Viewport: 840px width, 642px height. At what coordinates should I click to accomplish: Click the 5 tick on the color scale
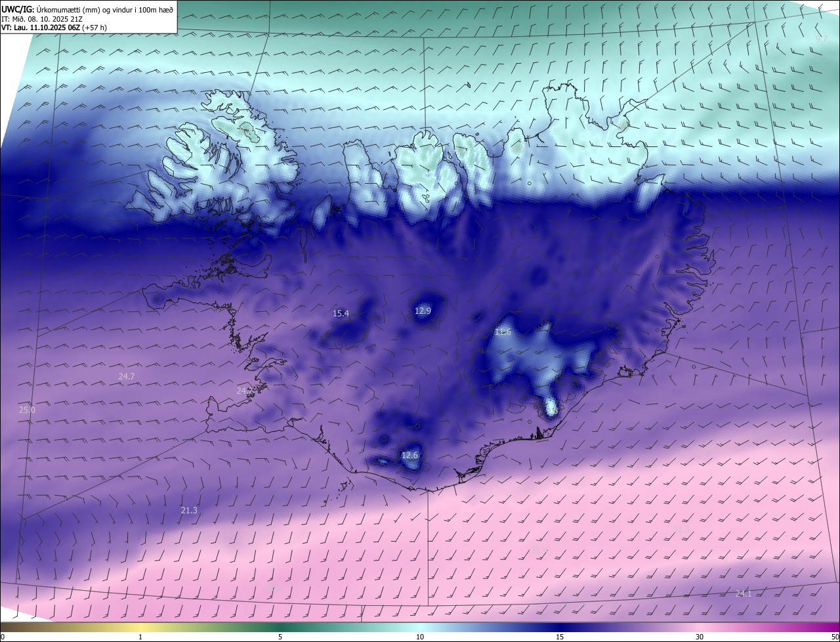pyautogui.click(x=280, y=637)
